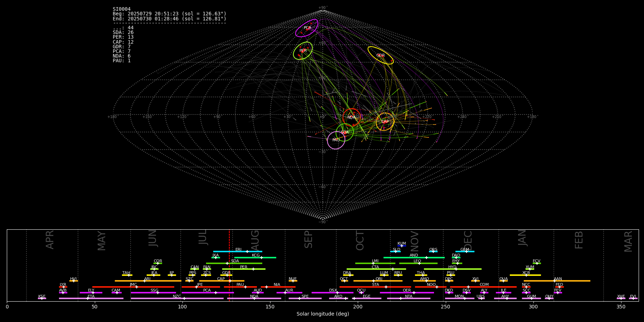Click the COR label in timeline
This screenshot has width=644, height=322.
pyautogui.click(x=158, y=261)
